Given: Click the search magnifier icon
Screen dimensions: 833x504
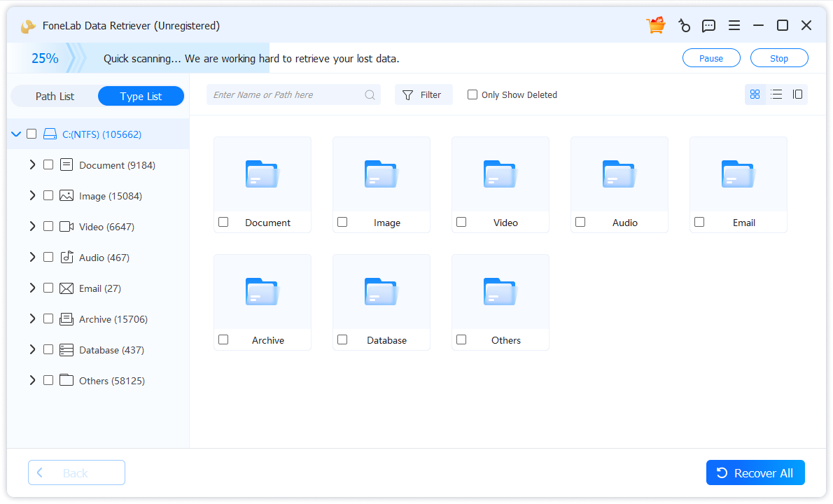Looking at the screenshot, I should pyautogui.click(x=370, y=95).
